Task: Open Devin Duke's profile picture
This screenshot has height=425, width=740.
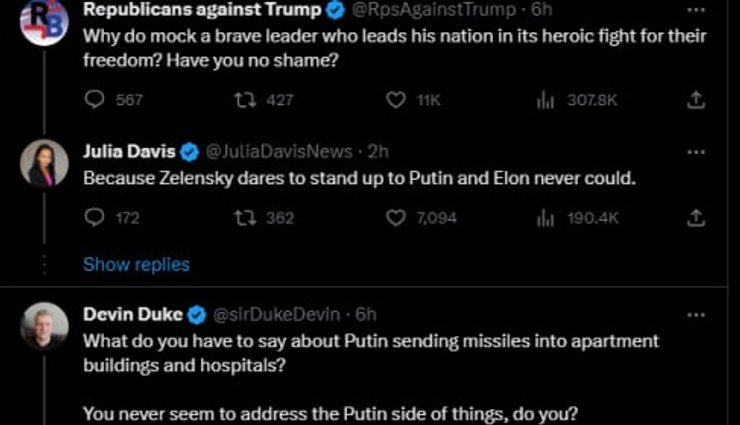Action: 44,326
